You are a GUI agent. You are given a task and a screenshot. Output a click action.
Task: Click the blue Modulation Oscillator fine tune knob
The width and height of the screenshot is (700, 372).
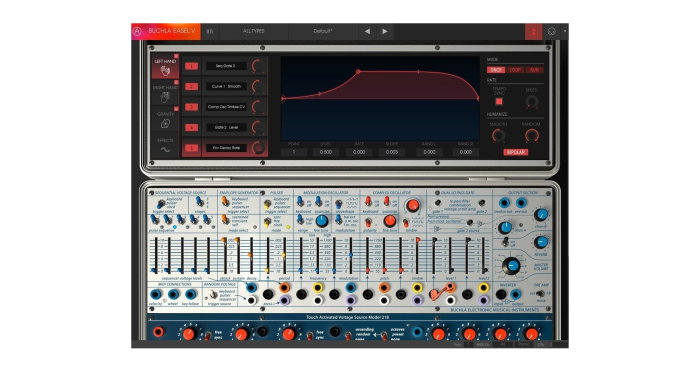(x=321, y=221)
